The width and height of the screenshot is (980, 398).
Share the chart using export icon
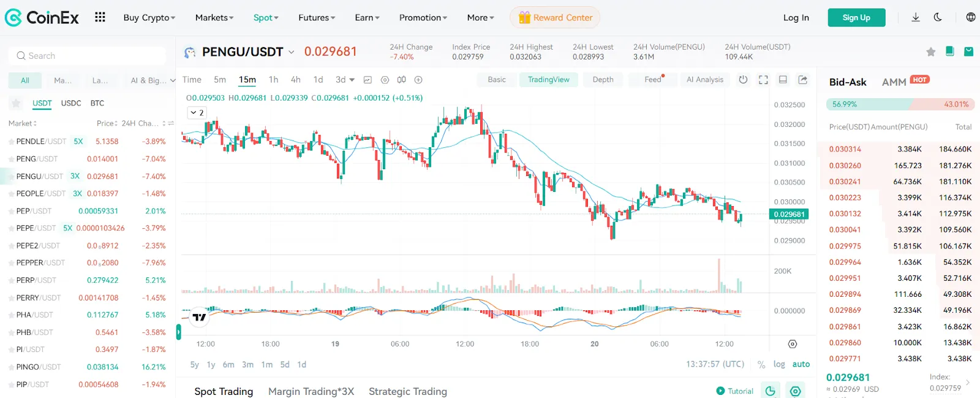803,80
